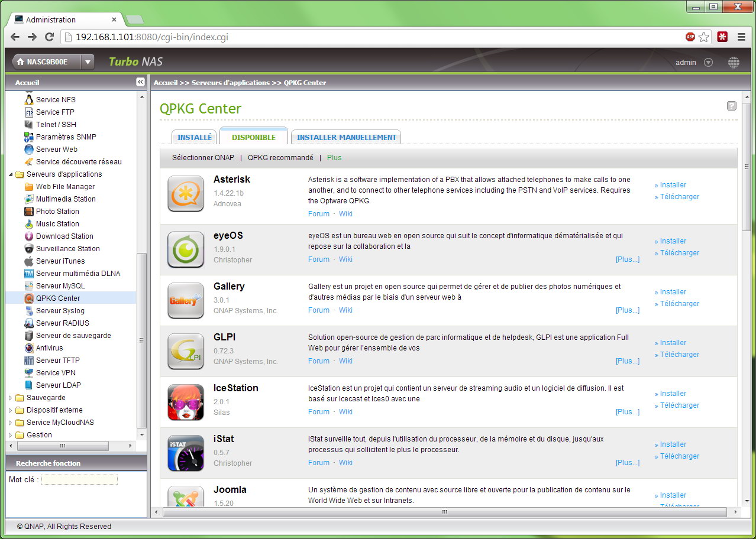Select Surveillance Station

coord(67,248)
